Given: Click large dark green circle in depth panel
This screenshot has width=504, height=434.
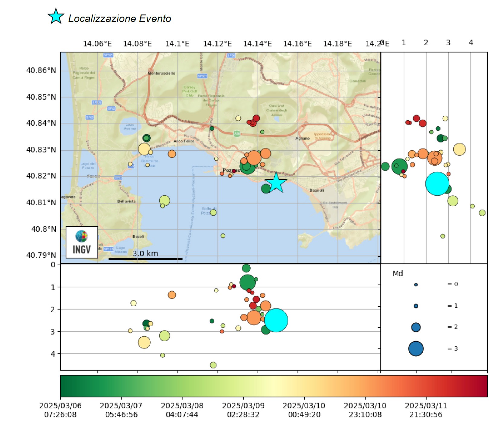Looking at the screenshot, I should point(247,282).
